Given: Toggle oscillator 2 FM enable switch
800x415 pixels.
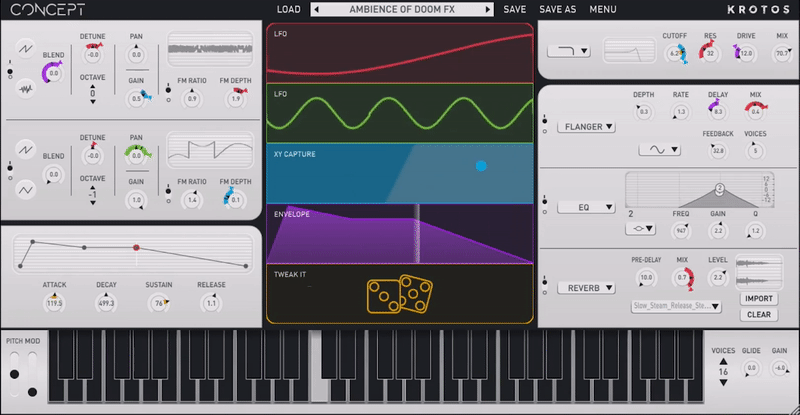Looking at the screenshot, I should tap(168, 196).
